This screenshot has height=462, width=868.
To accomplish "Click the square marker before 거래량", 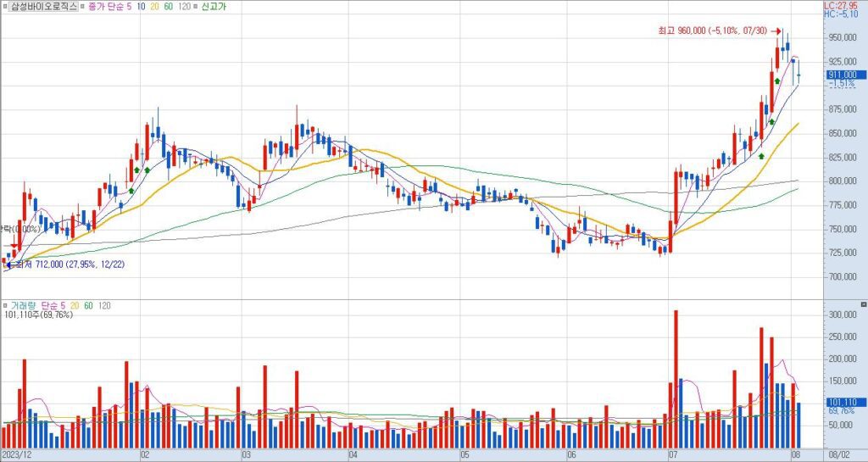I will pos(5,305).
